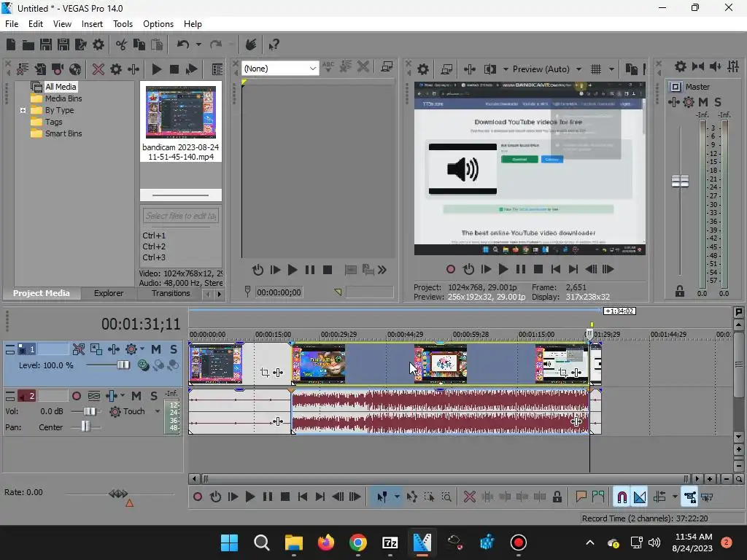The width and height of the screenshot is (747, 560).
Task: Toggle Split Screen View icon in preview
Action: (489, 69)
